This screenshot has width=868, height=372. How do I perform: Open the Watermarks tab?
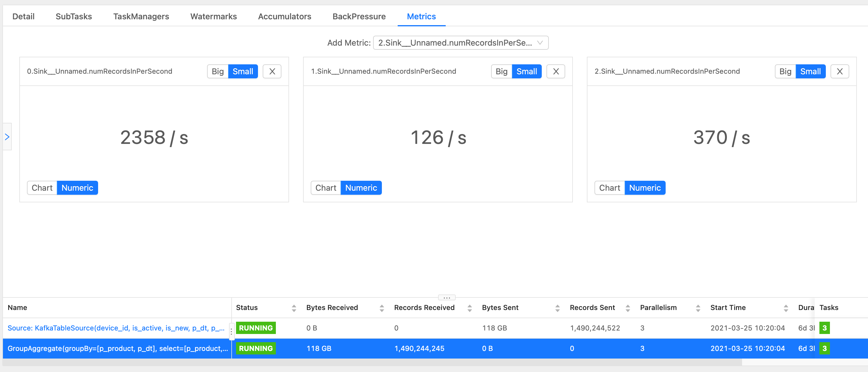pyautogui.click(x=213, y=16)
